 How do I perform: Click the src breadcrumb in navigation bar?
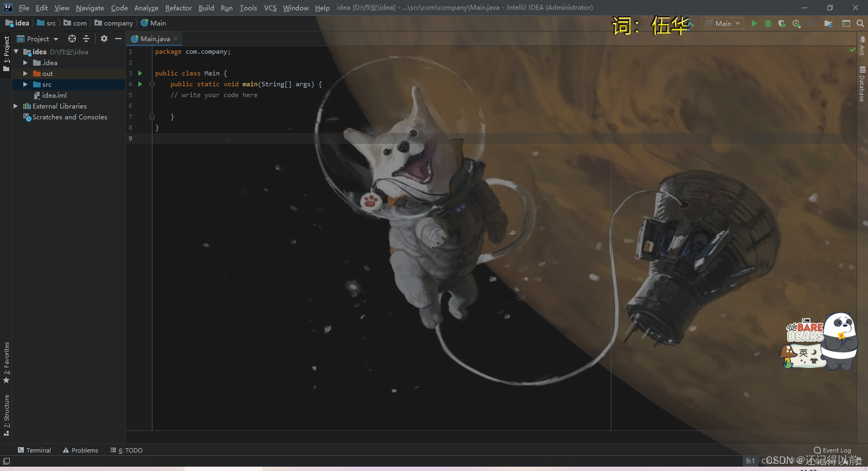click(47, 23)
